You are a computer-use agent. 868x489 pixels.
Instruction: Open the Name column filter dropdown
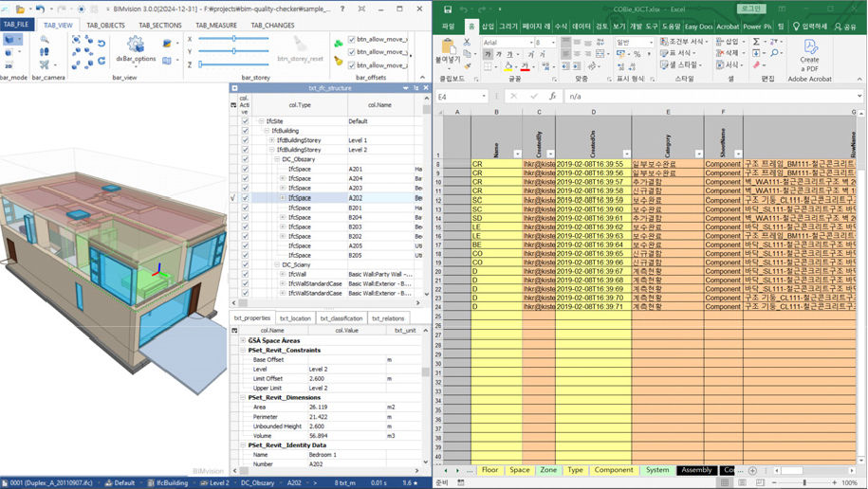(517, 154)
